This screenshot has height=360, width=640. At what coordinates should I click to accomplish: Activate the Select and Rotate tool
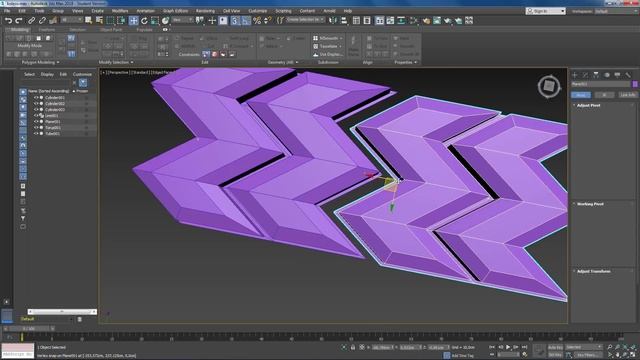[144, 20]
